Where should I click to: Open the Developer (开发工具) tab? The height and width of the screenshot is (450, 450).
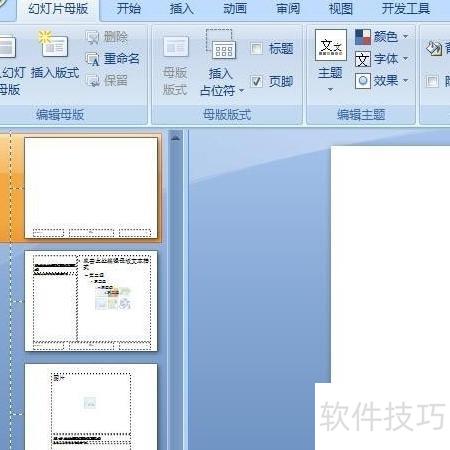coord(406,8)
